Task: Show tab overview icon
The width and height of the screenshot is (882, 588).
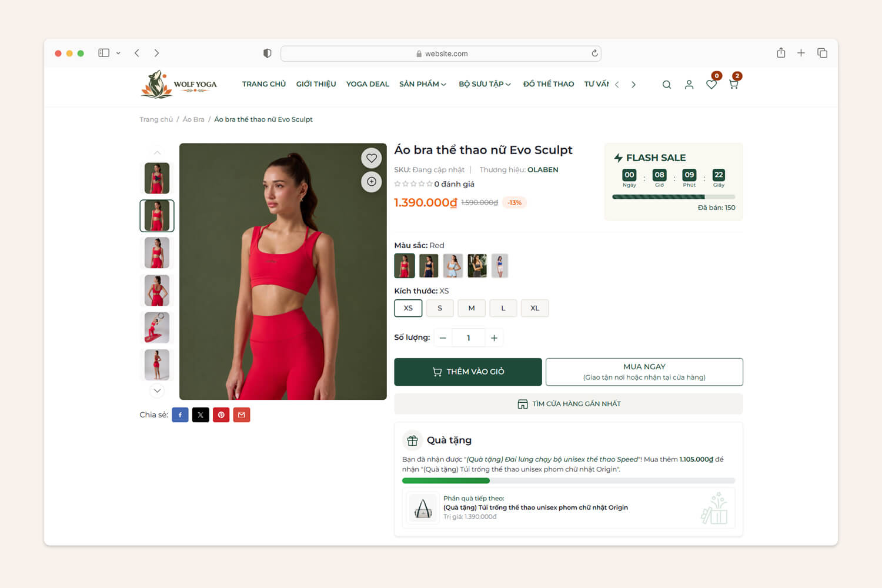Action: click(822, 53)
